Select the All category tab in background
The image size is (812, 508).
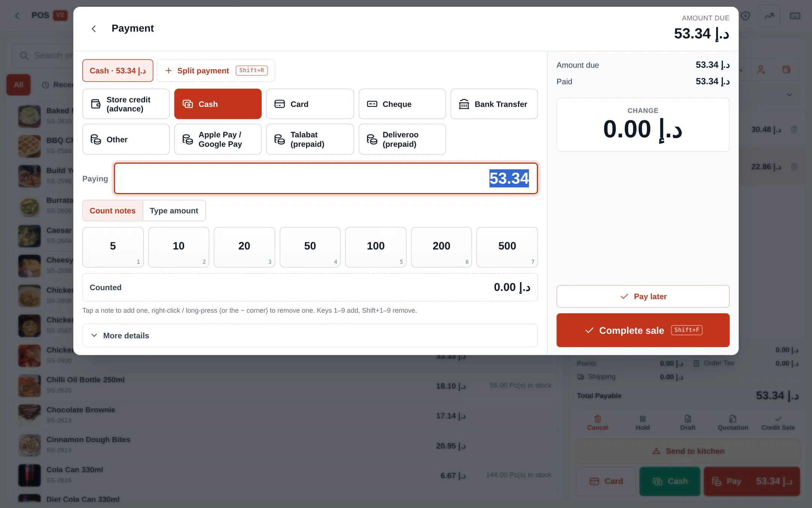[18, 85]
